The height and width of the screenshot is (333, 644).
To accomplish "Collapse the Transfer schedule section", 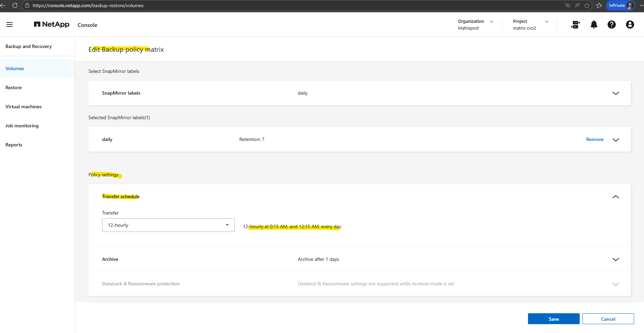I will click(x=615, y=197).
